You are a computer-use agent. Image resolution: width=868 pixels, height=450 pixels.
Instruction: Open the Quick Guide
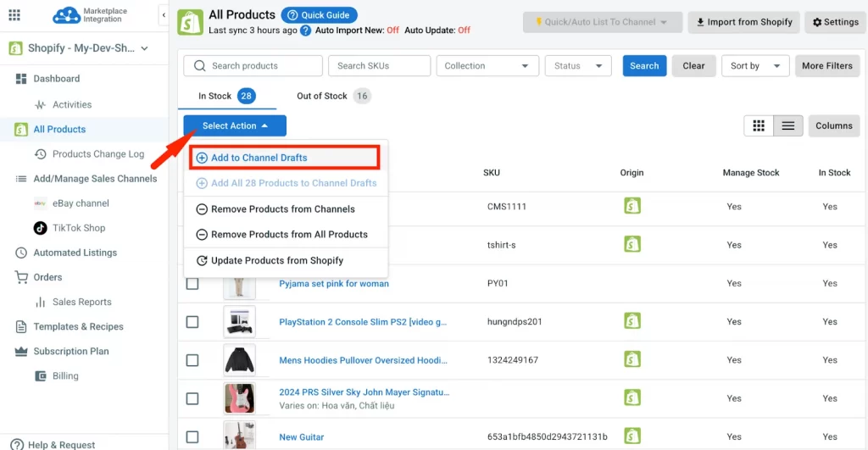(x=319, y=15)
